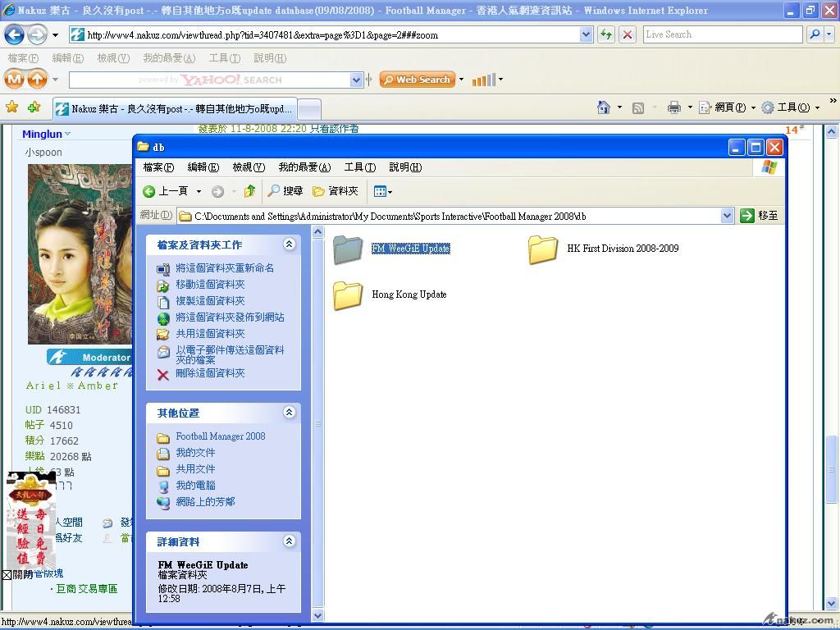Click the red delete folder icon

tap(163, 374)
